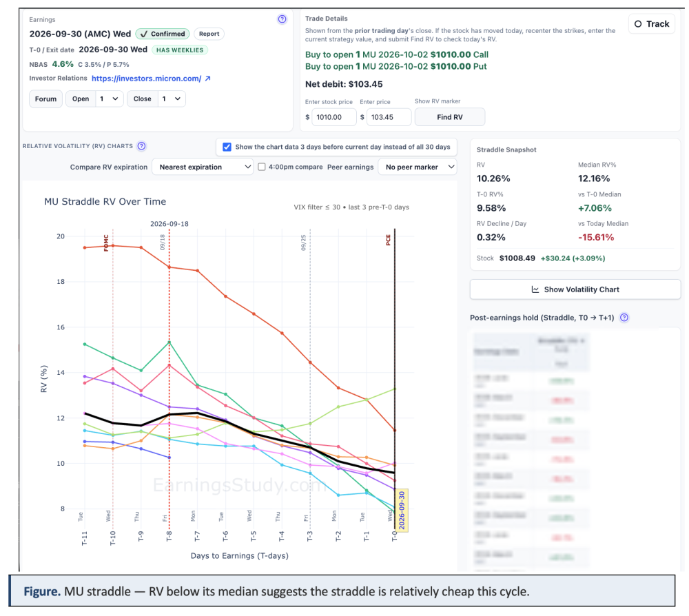Expand the Close quantity dropdown
The height and width of the screenshot is (616, 689).
[x=172, y=99]
